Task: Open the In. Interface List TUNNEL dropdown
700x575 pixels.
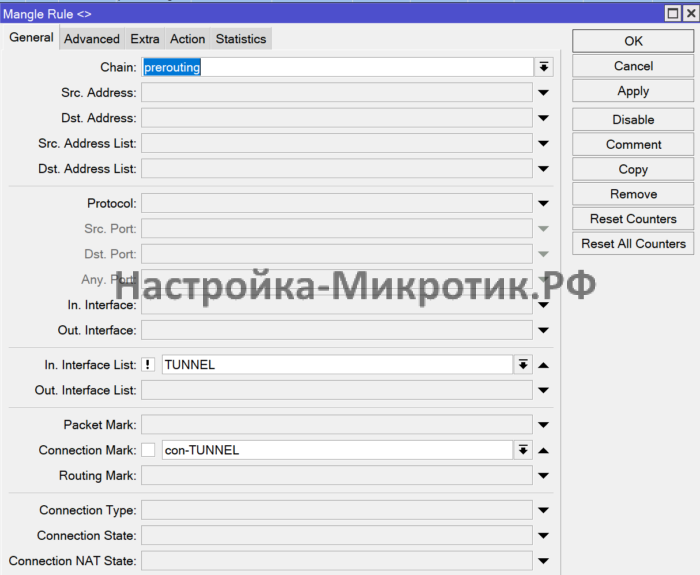Action: coord(523,365)
